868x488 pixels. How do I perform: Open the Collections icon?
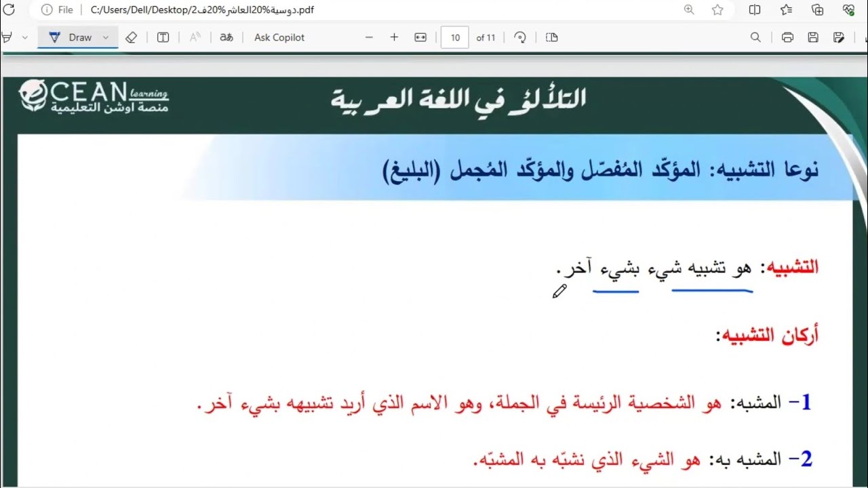click(x=817, y=9)
